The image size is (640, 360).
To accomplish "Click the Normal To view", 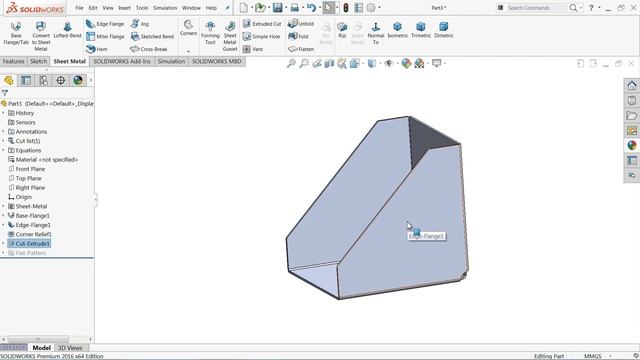I will tap(376, 33).
